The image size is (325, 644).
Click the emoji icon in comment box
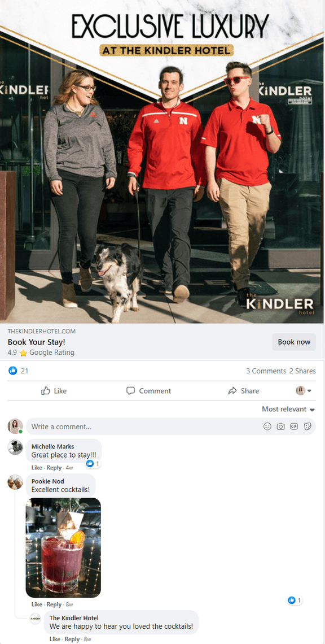click(x=267, y=427)
